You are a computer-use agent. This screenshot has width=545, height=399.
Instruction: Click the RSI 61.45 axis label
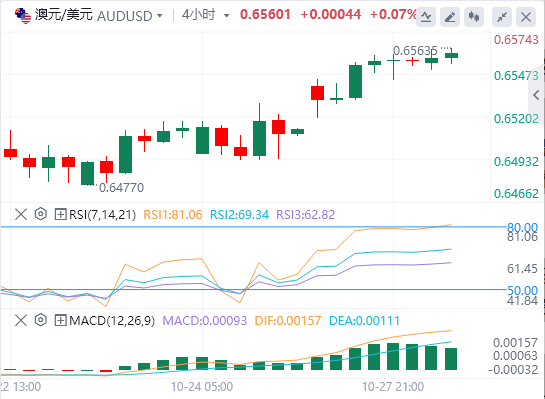[x=522, y=269]
